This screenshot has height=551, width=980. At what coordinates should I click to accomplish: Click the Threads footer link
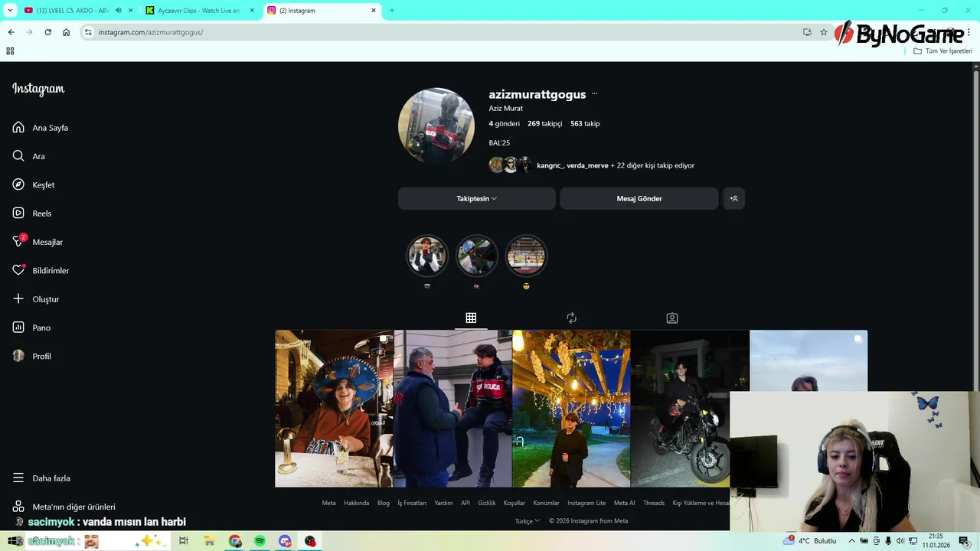coord(654,503)
